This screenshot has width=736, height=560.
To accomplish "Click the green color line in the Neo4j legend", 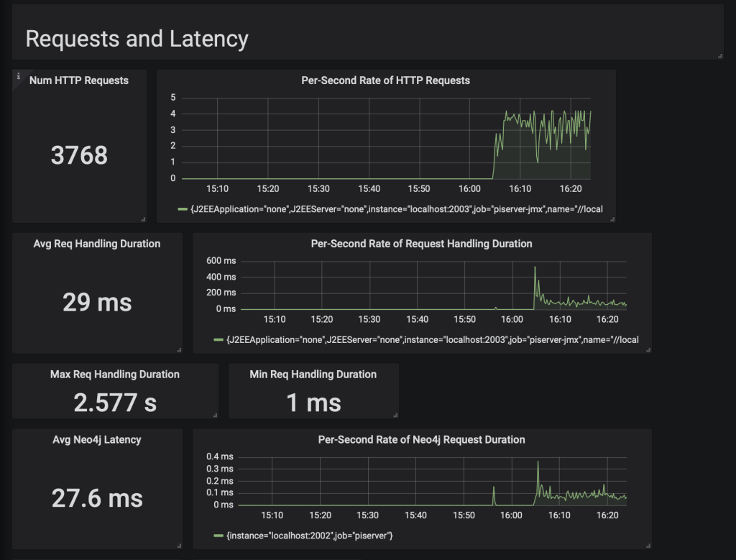I will (218, 536).
